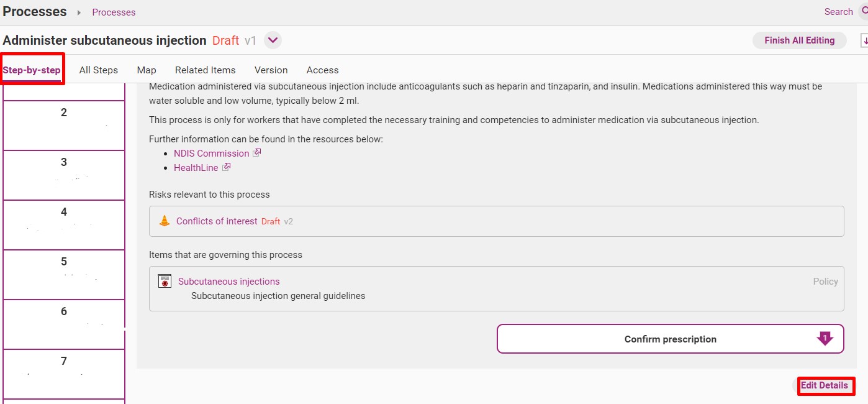Click the numbered down arrow on Confirm prescription

click(x=825, y=339)
